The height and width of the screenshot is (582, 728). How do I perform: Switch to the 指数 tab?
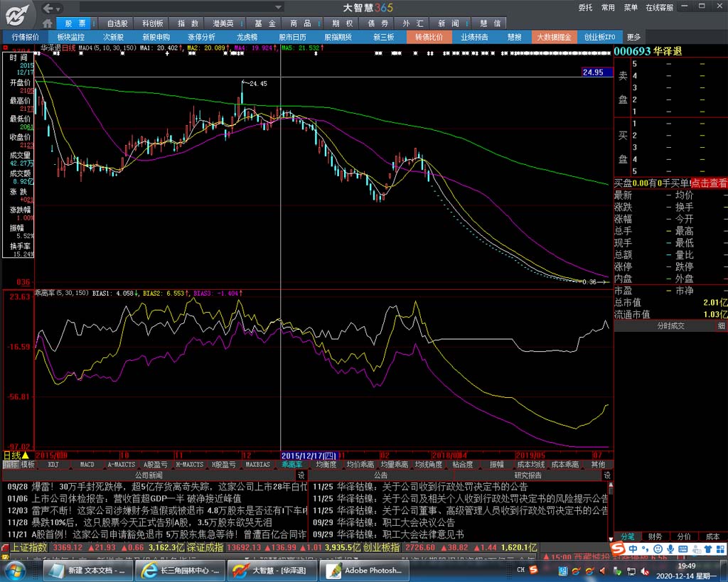(188, 23)
